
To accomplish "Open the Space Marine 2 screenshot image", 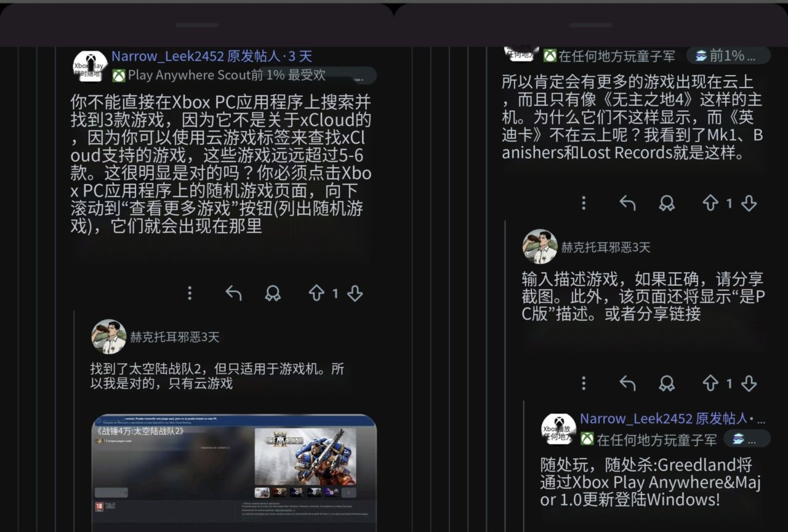I will click(x=234, y=473).
